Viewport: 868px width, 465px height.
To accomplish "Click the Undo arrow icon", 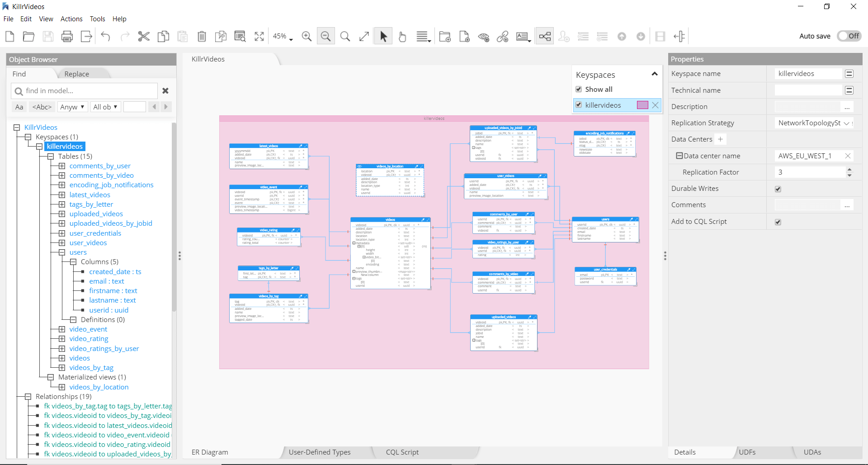I will point(105,37).
